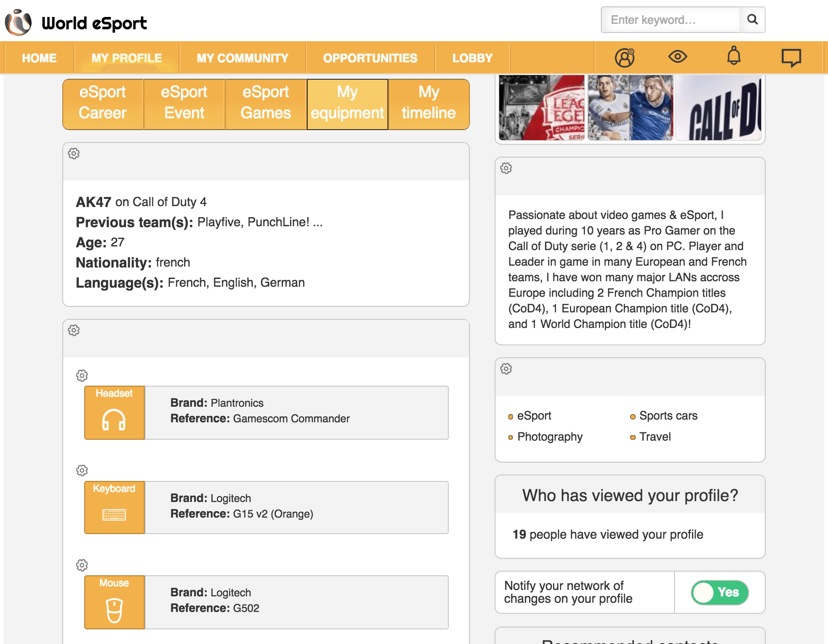Click the search magnifier button

click(x=752, y=20)
